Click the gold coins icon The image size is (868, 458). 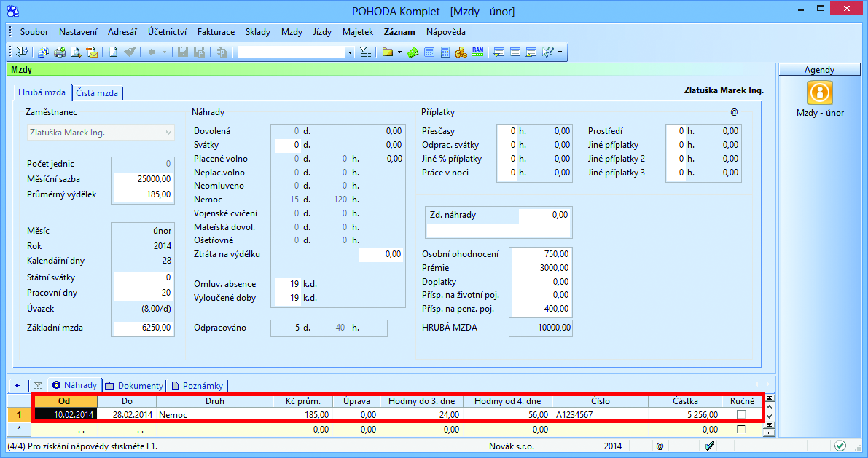point(461,52)
